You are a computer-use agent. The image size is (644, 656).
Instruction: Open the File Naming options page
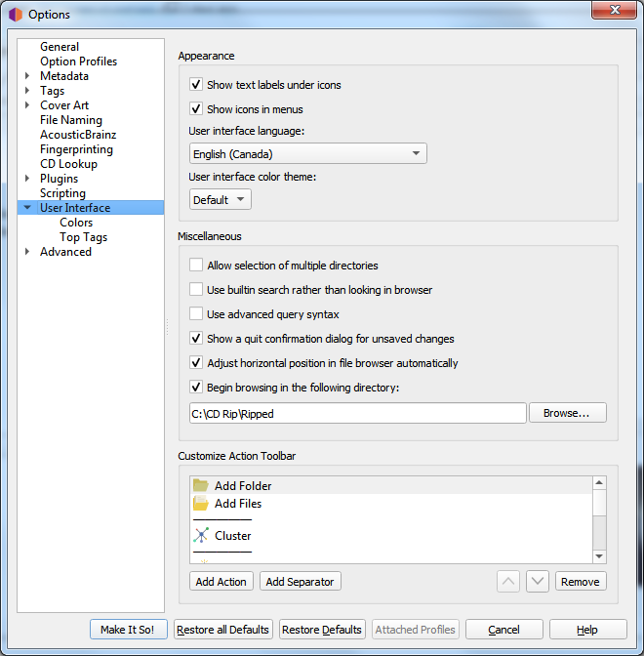coord(71,120)
